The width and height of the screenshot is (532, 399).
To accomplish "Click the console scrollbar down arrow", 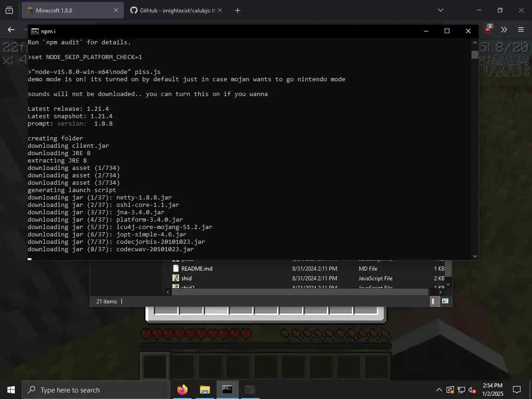I will tap(475, 256).
